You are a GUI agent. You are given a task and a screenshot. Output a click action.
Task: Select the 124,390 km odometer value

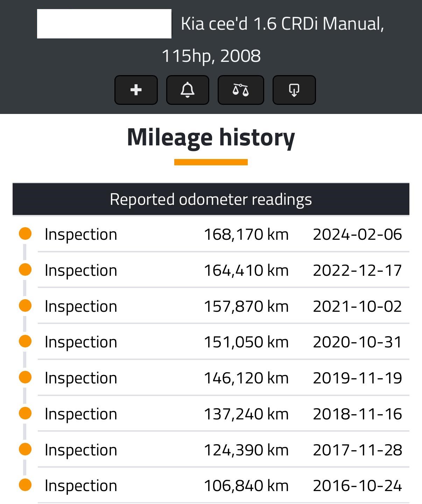coord(246,450)
